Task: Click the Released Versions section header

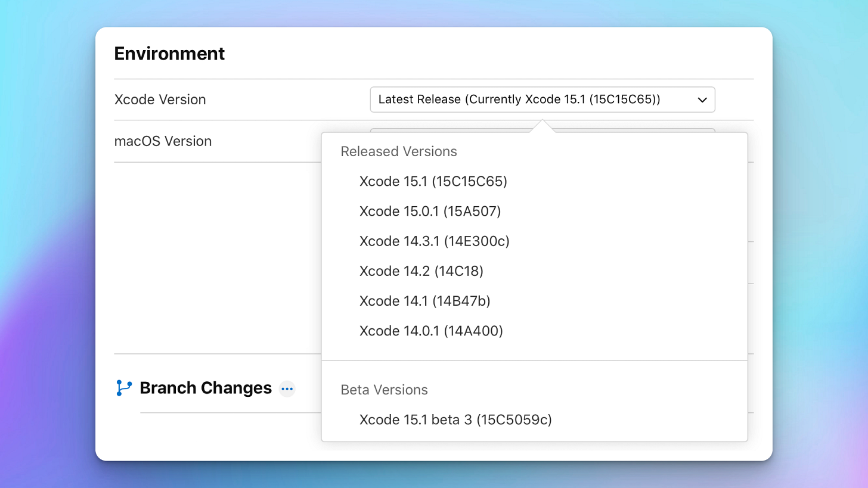Action: (399, 151)
